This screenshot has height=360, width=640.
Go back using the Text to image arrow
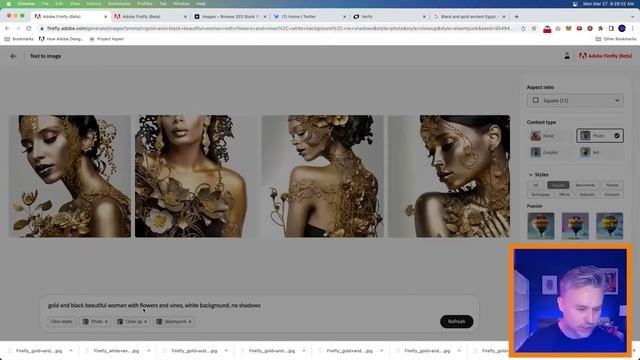tap(13, 56)
